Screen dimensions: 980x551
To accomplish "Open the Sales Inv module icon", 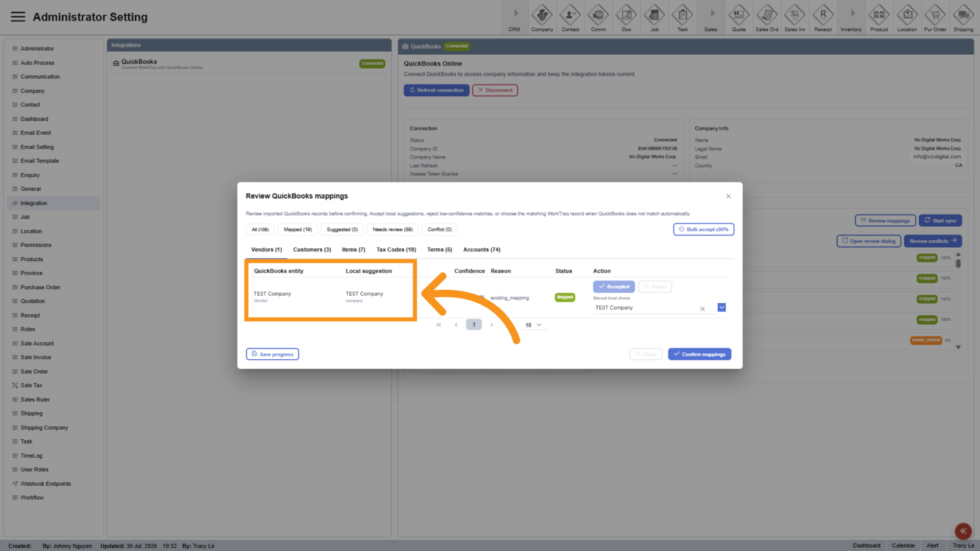I will pos(794,17).
